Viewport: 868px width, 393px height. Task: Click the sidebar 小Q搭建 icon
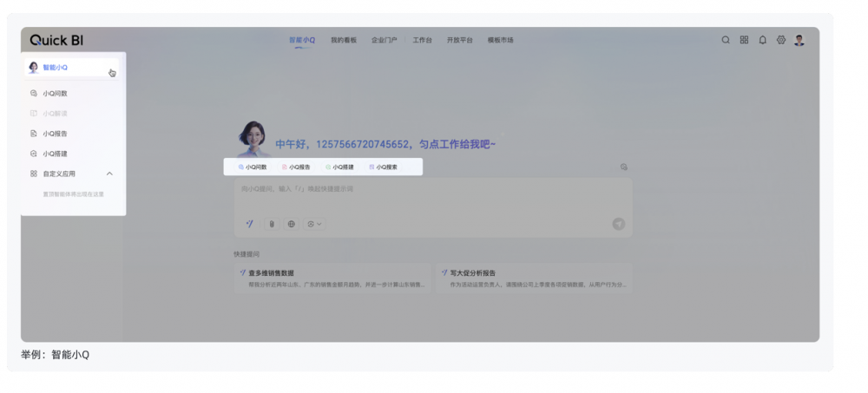click(x=33, y=154)
